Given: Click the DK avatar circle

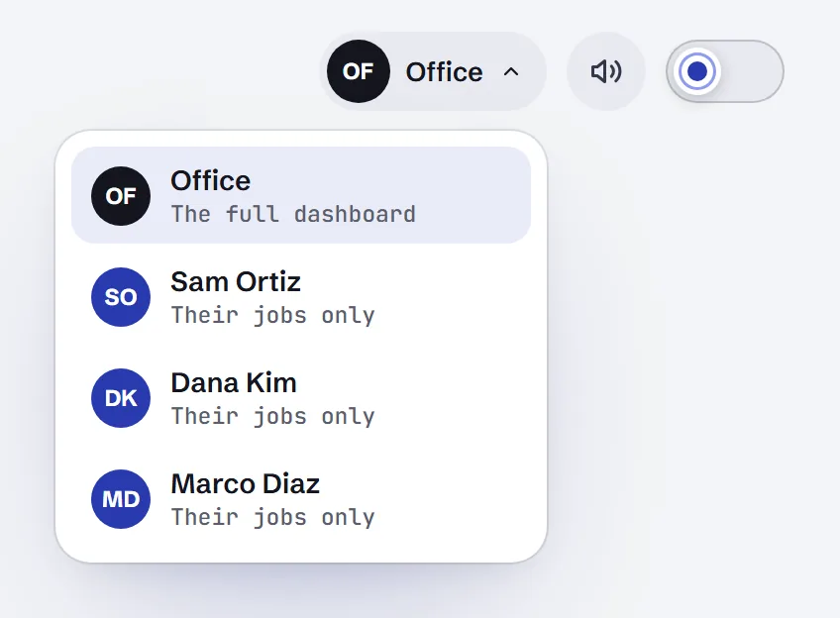Looking at the screenshot, I should point(121,398).
